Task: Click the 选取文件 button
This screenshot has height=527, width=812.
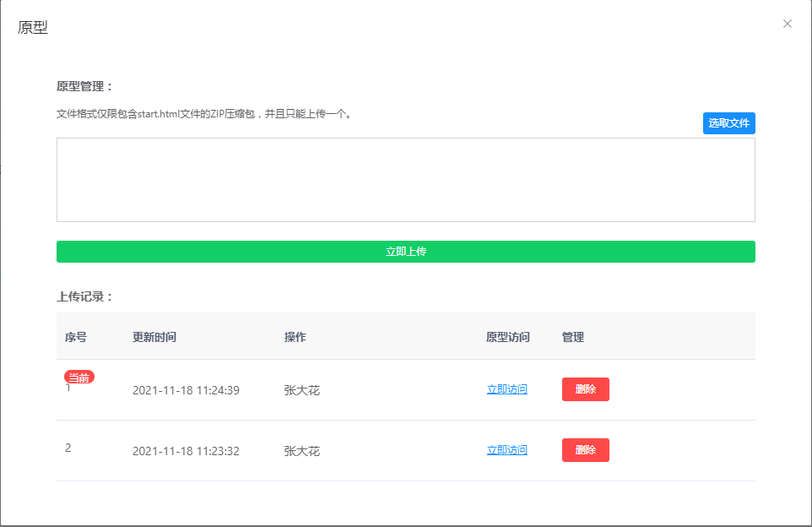Action: 728,123
